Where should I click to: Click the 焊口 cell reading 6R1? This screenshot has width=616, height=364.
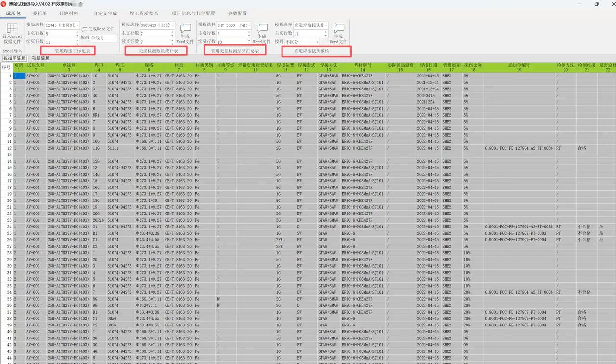pos(99,115)
